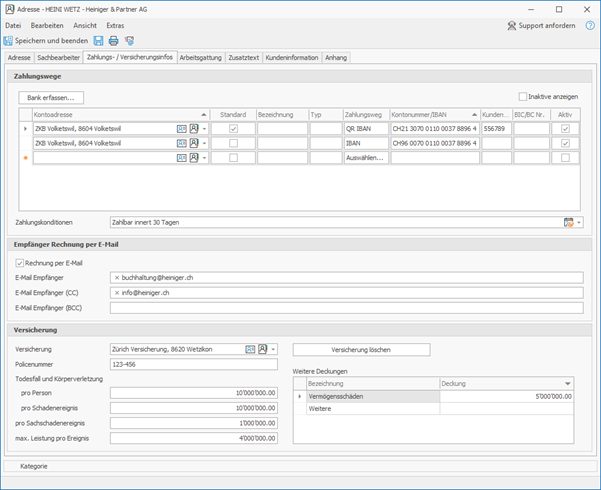This screenshot has width=601, height=490.
Task: Click the Policenummer field 123-456
Action: pos(194,365)
